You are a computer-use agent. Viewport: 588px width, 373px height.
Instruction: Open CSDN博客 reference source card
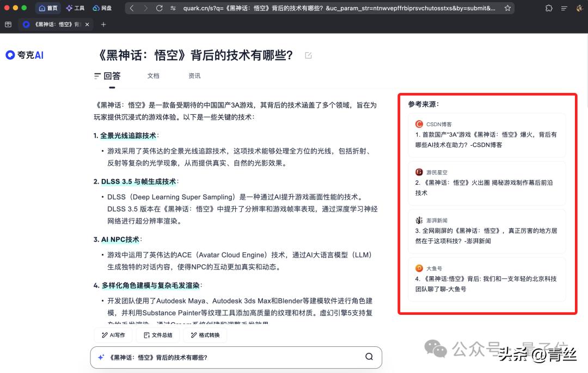(487, 135)
